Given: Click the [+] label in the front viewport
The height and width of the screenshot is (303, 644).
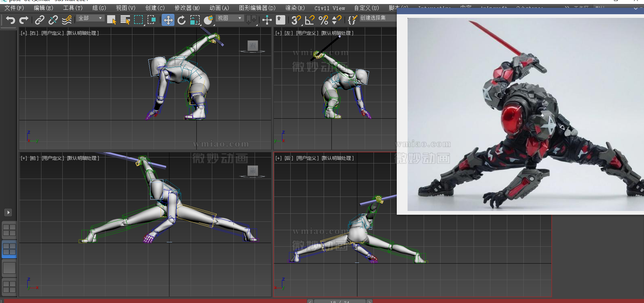Looking at the screenshot, I should pyautogui.click(x=24, y=158).
